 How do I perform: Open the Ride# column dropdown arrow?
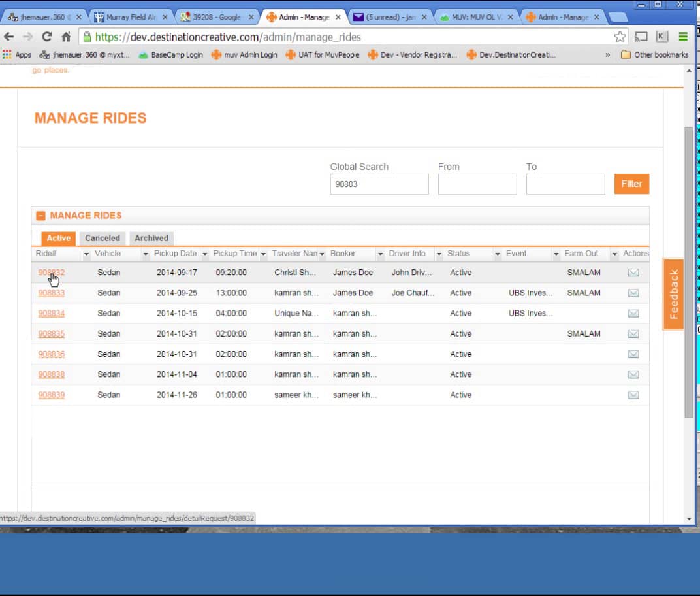pyautogui.click(x=86, y=254)
